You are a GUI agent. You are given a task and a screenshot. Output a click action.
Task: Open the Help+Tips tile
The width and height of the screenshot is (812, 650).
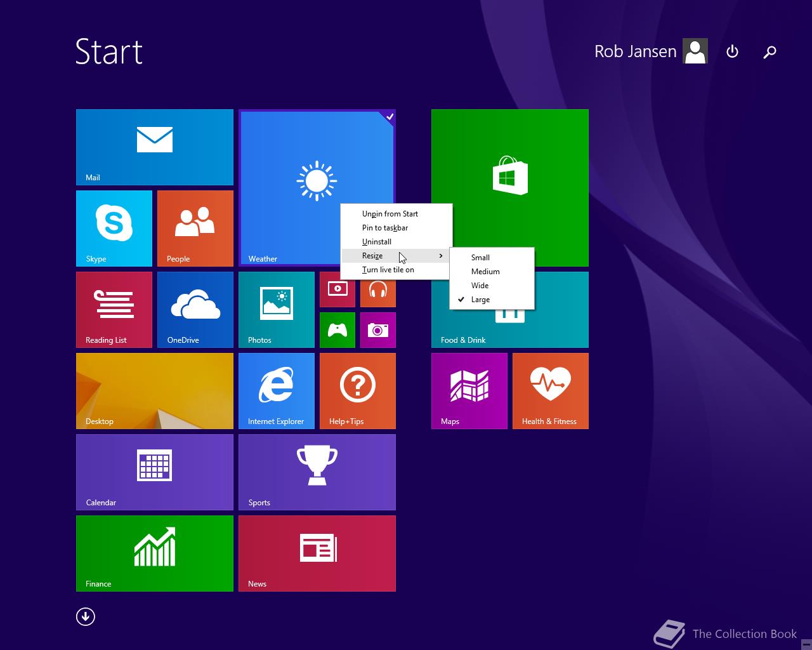click(358, 391)
